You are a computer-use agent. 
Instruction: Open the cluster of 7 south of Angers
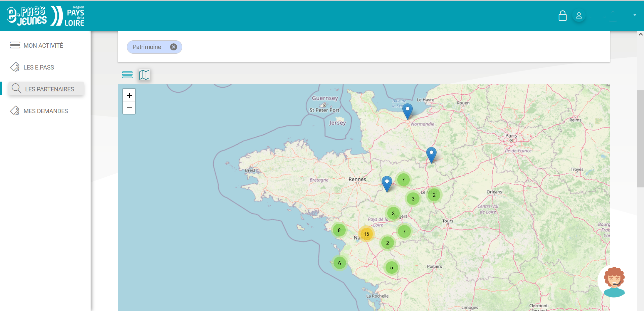[x=404, y=231]
